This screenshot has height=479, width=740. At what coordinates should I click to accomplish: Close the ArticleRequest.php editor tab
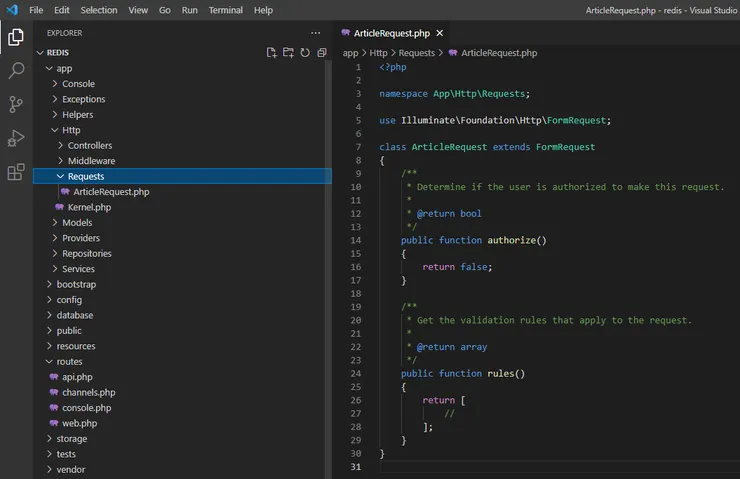pos(439,33)
